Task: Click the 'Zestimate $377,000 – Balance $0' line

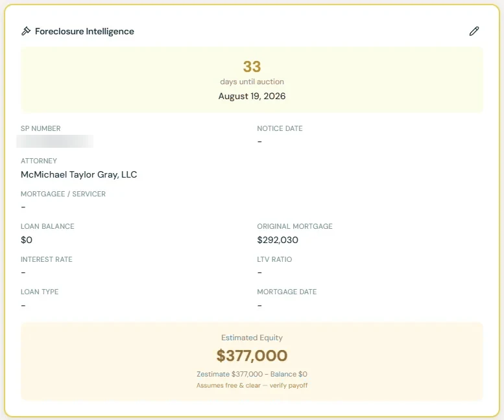Action: click(x=252, y=374)
